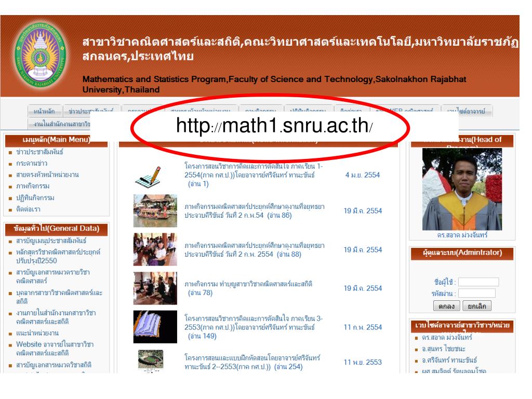Open สายตรงหัวหน้าหน่วยงาน in the Main Menu

pos(47,175)
